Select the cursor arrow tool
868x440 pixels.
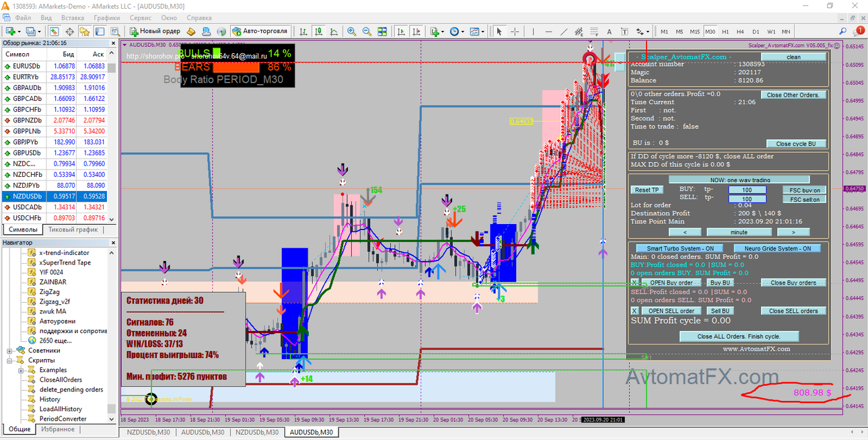pos(499,31)
